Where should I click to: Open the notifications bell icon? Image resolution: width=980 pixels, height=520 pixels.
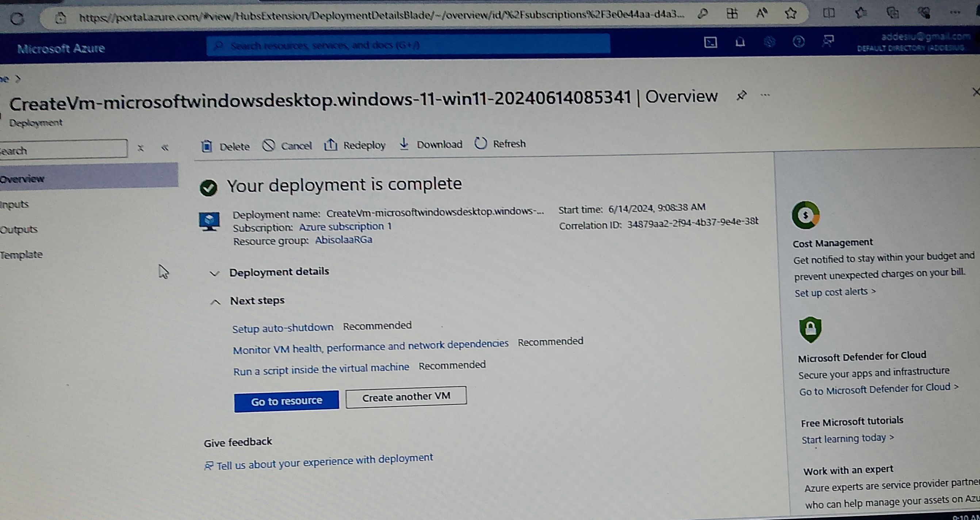pos(740,42)
